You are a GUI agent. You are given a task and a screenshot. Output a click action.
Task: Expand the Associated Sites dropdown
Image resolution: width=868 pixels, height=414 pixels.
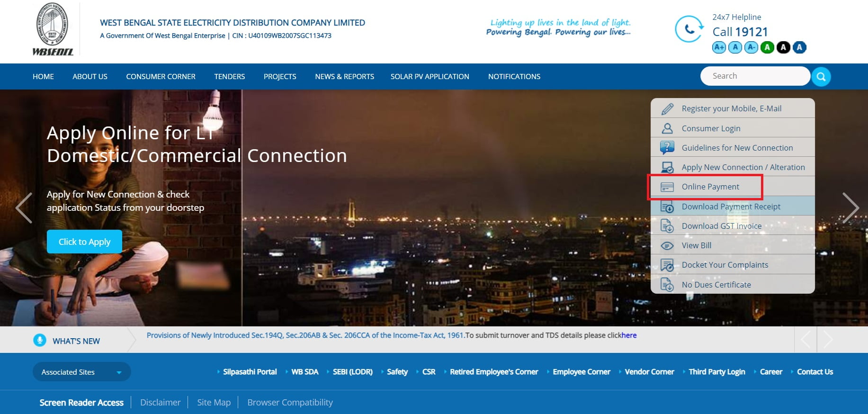tap(81, 372)
